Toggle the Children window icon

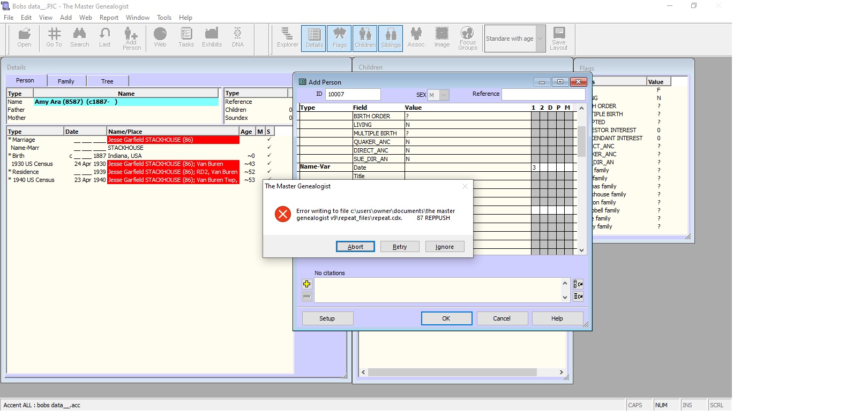coord(365,38)
